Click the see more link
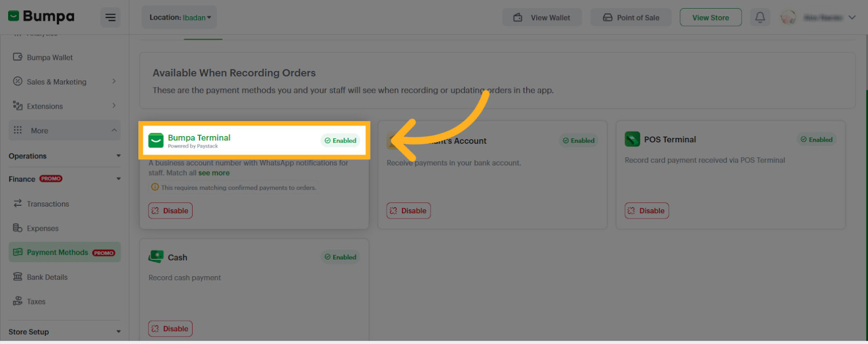 tap(214, 173)
